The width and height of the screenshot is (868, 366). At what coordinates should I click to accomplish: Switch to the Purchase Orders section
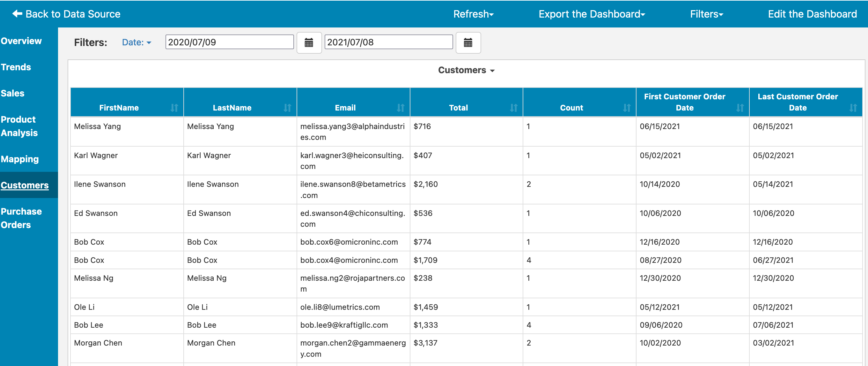(x=22, y=218)
